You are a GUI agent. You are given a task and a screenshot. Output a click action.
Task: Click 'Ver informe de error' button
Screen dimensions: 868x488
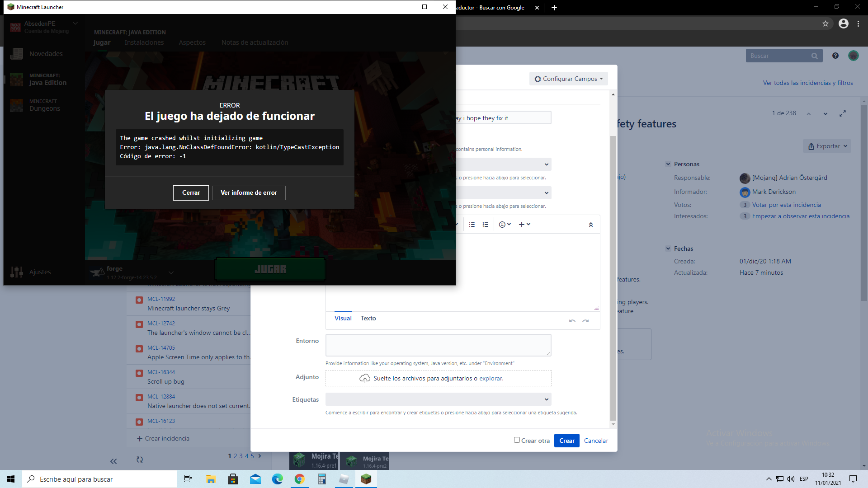249,193
